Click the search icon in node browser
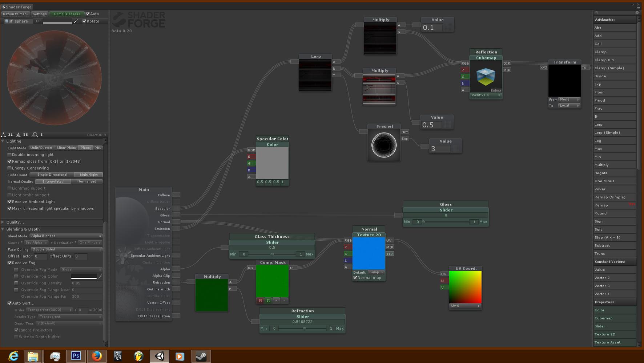 597,12
